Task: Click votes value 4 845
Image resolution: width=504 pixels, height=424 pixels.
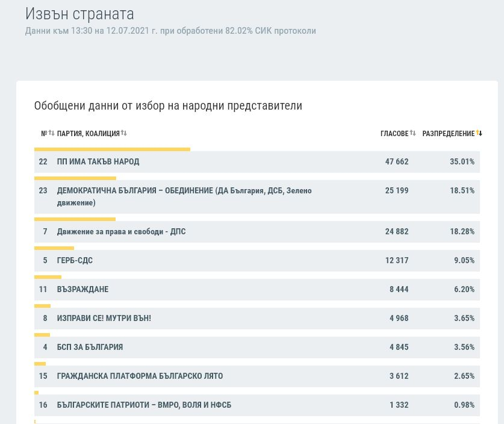Action: pyautogui.click(x=399, y=348)
